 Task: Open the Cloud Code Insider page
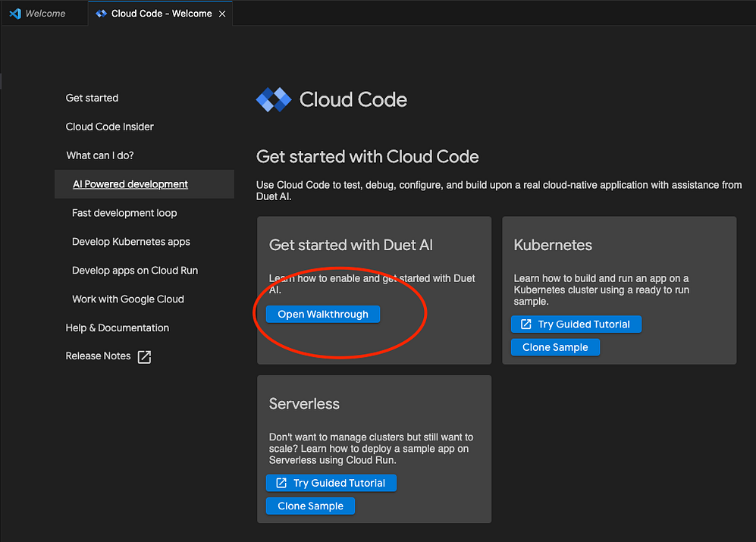pos(109,127)
